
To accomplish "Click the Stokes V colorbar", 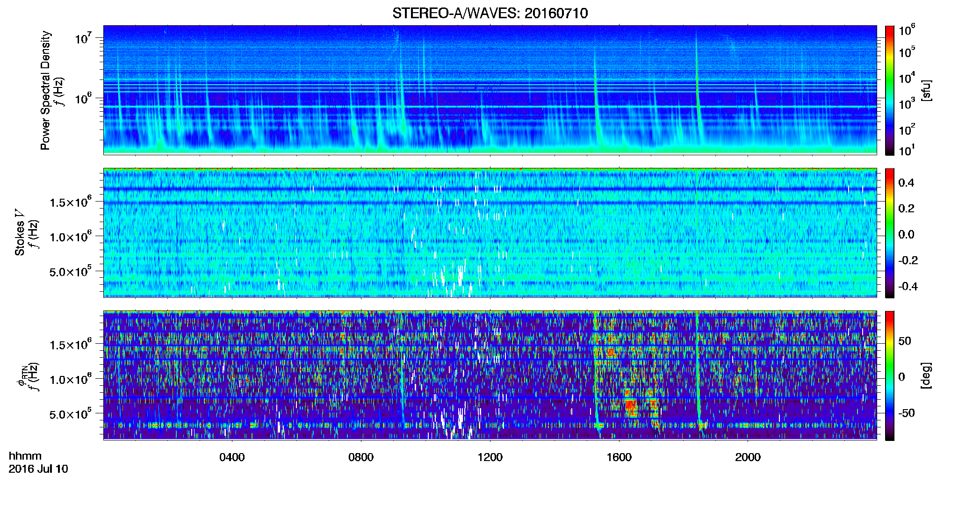I will [890, 233].
